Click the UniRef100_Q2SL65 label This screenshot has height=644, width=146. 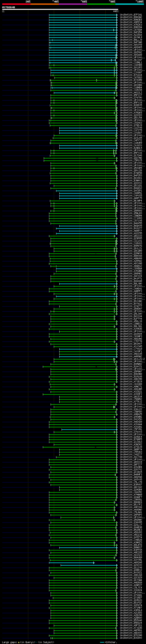click(x=131, y=138)
